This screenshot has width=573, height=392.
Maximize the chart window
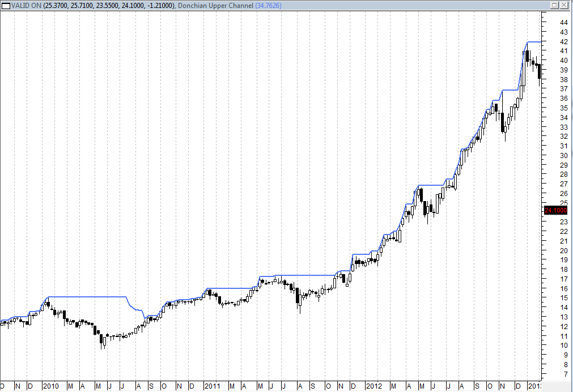tap(554, 5)
